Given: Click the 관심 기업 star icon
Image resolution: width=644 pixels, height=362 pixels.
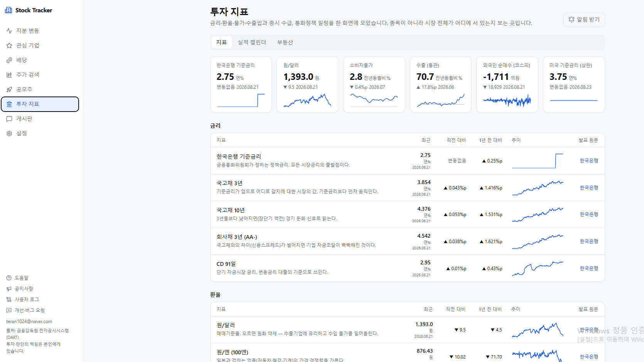Looking at the screenshot, I should pos(9,46).
